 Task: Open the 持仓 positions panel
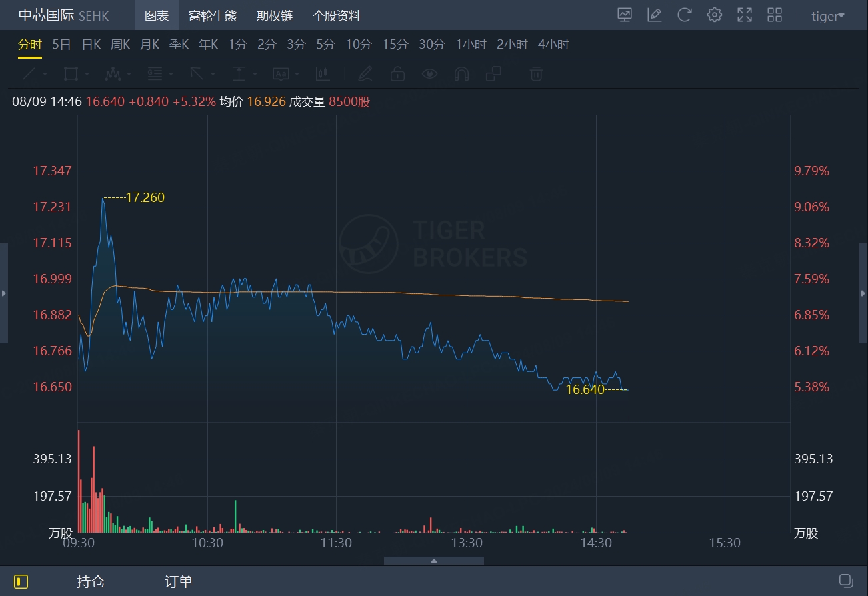tap(91, 581)
